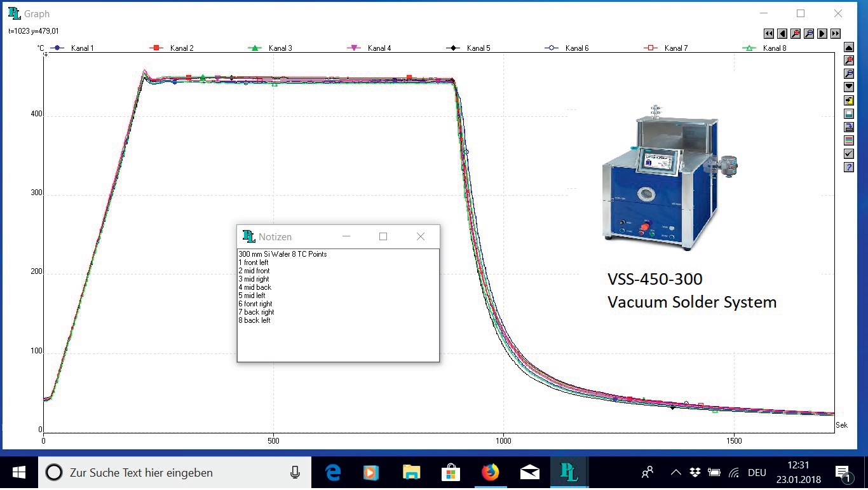
Task: Click vertical zoom-in magnifier in right toolbar
Action: pos(848,60)
